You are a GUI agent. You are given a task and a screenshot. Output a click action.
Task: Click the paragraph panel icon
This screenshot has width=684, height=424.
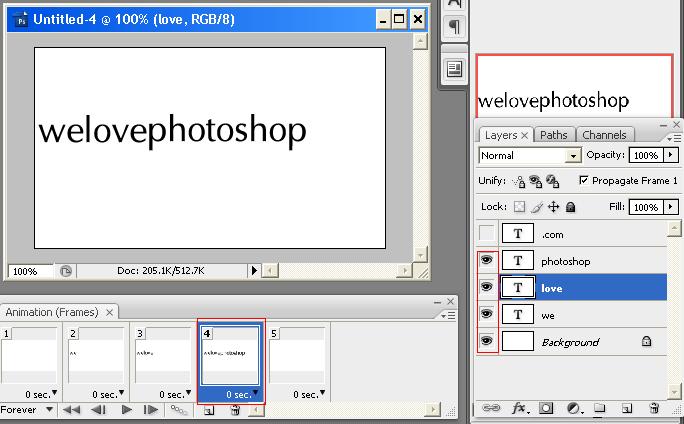coord(454,27)
